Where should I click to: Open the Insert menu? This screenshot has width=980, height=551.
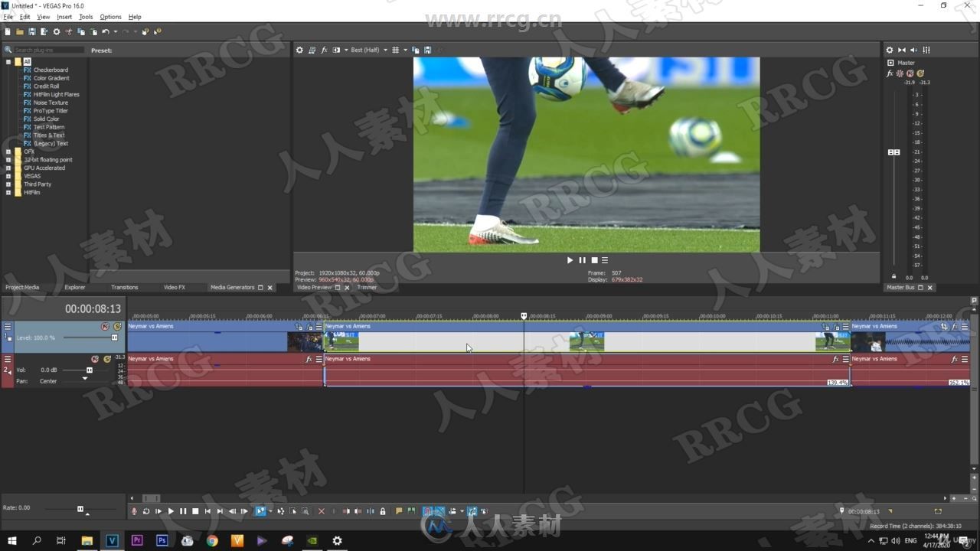coord(64,16)
